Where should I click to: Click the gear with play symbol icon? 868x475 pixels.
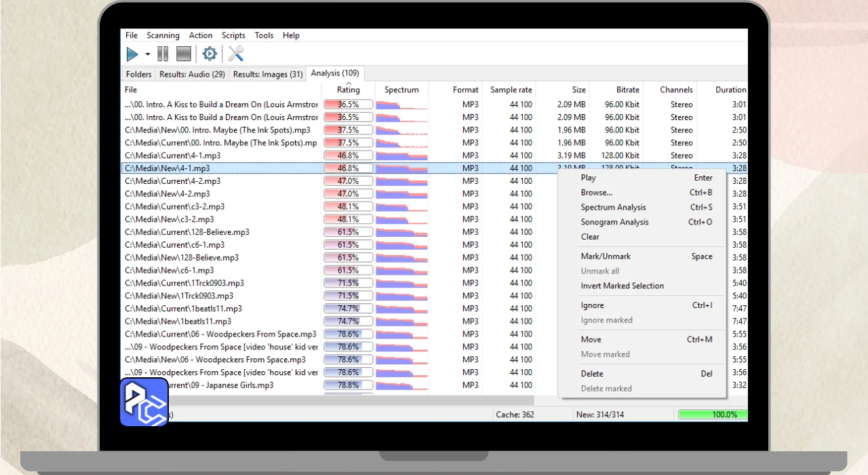tap(210, 54)
